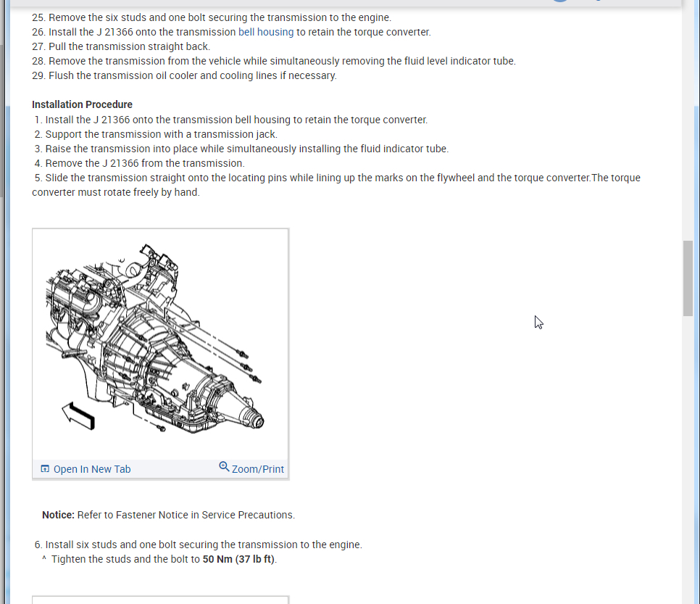Click step 3 raise the transmission text
This screenshot has height=604, width=700.
[x=241, y=149]
